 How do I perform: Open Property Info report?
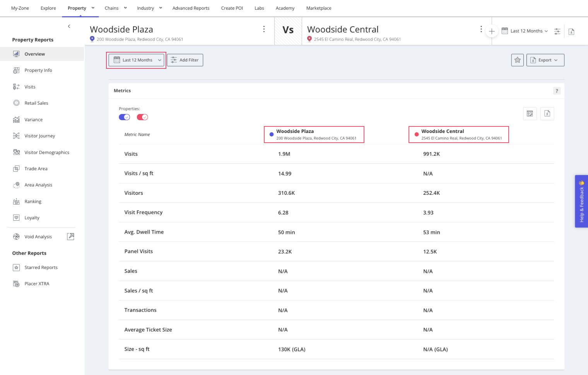click(x=38, y=70)
